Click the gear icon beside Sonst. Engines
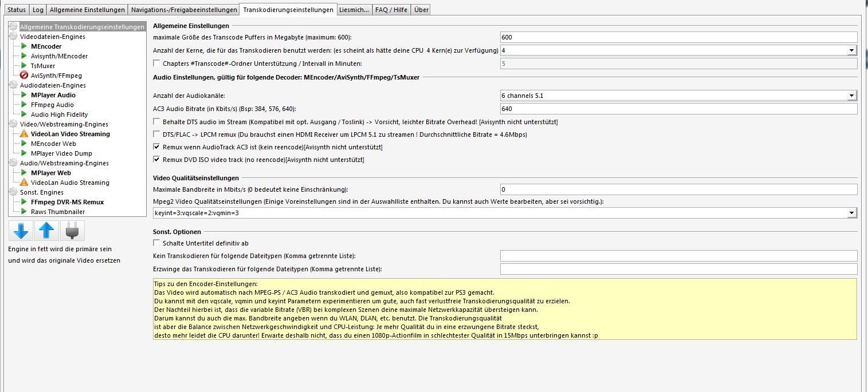The image size is (868, 392). (14, 192)
